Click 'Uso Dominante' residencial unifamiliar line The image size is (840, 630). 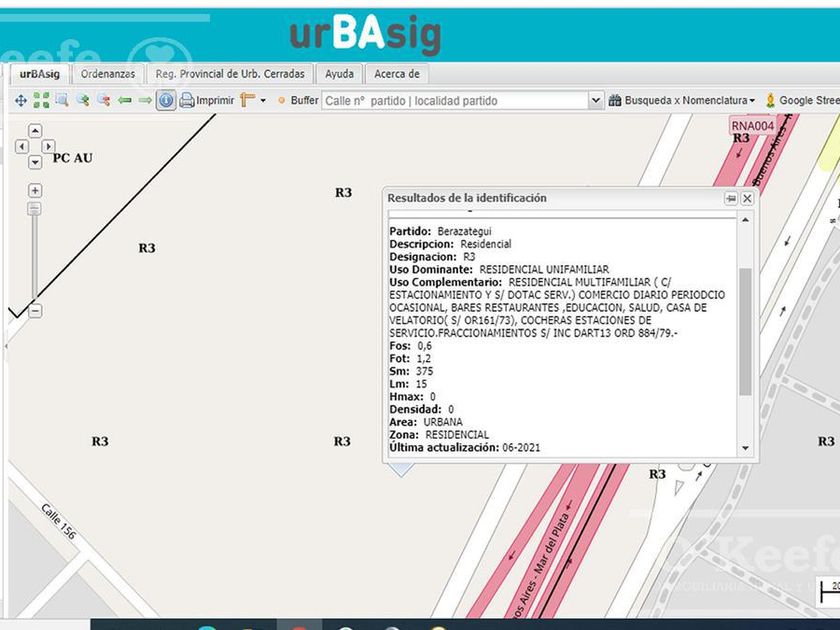(499, 269)
